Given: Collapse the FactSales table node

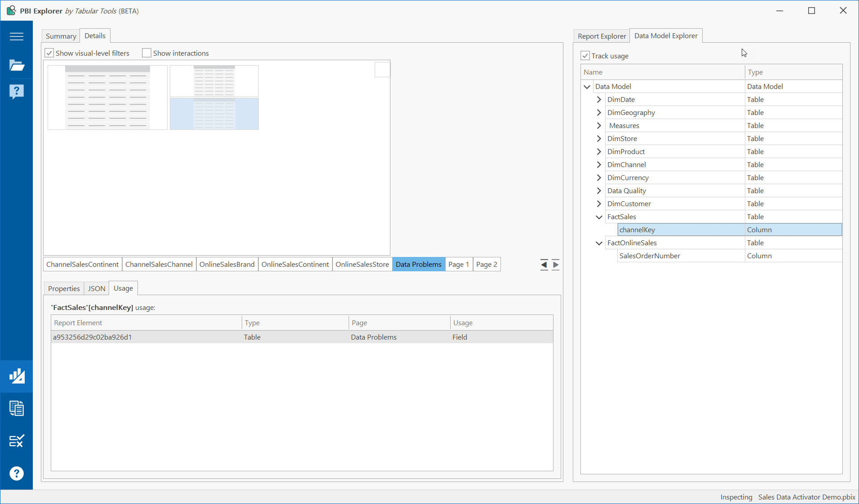Looking at the screenshot, I should coord(599,217).
